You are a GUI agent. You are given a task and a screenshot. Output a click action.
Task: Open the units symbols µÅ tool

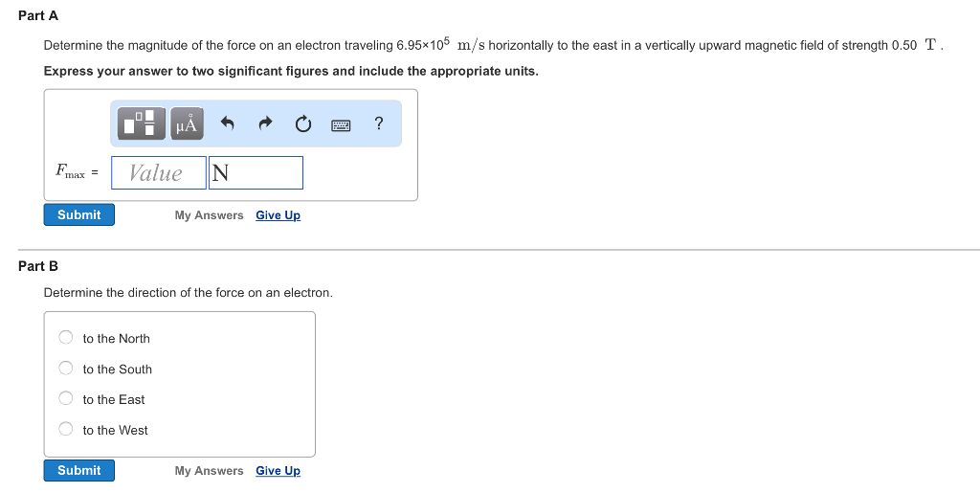pos(187,123)
